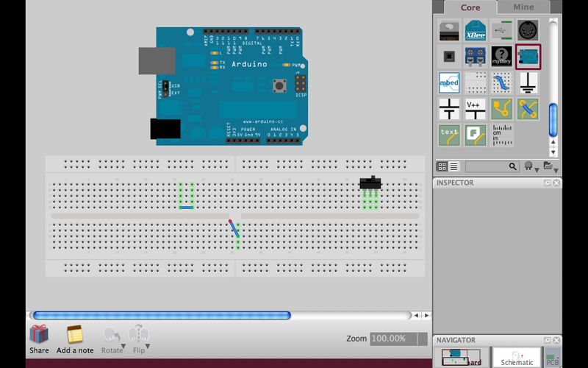
Task: Open the part options dropdown menu
Action: click(531, 166)
